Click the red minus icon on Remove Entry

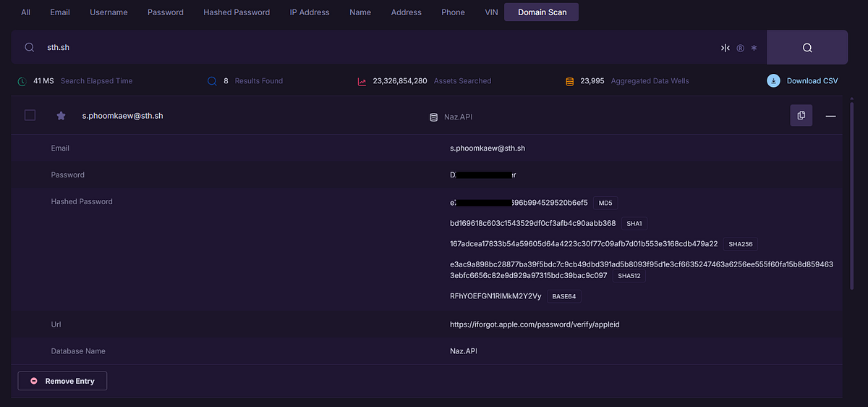34,381
